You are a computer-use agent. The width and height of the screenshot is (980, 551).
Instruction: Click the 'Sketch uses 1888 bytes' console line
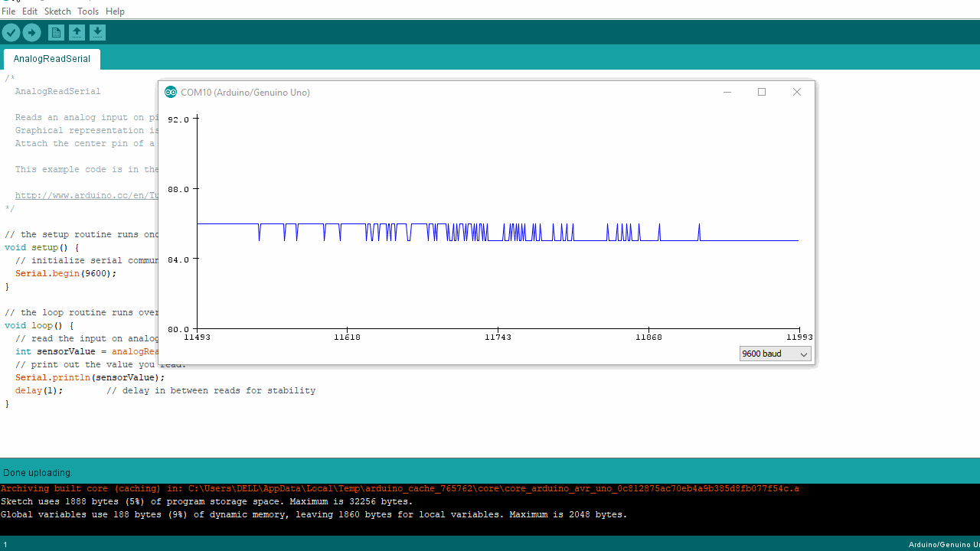(x=207, y=501)
